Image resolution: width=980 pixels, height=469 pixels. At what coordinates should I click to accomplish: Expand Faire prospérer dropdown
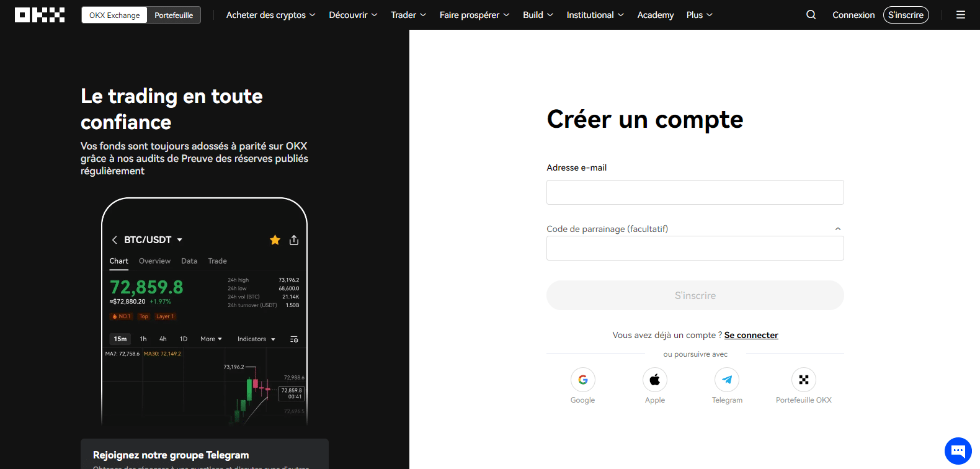pos(474,15)
